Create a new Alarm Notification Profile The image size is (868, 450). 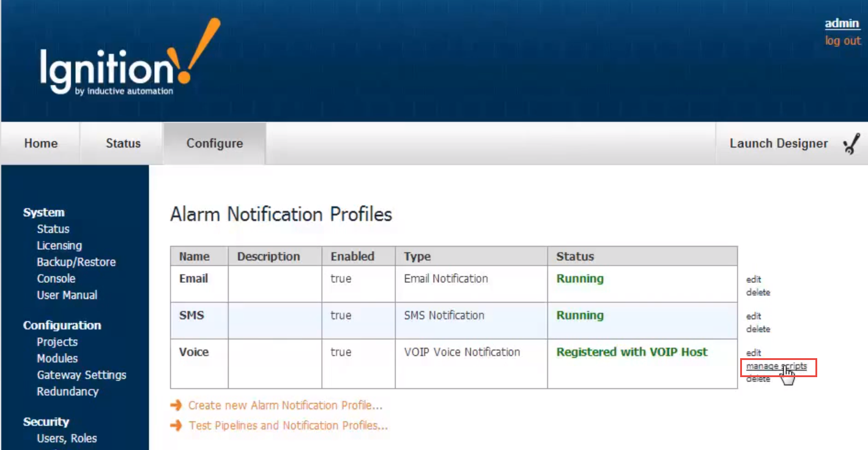[x=285, y=405]
